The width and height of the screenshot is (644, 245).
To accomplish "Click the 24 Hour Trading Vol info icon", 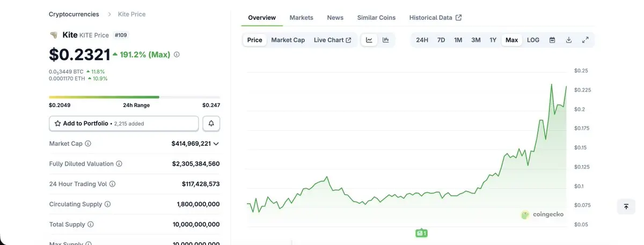I will [x=112, y=184].
